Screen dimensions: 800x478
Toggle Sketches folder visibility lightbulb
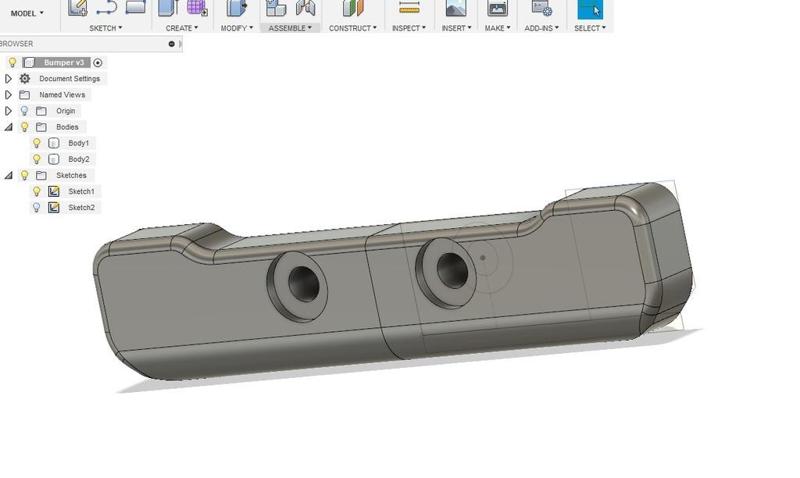24,175
